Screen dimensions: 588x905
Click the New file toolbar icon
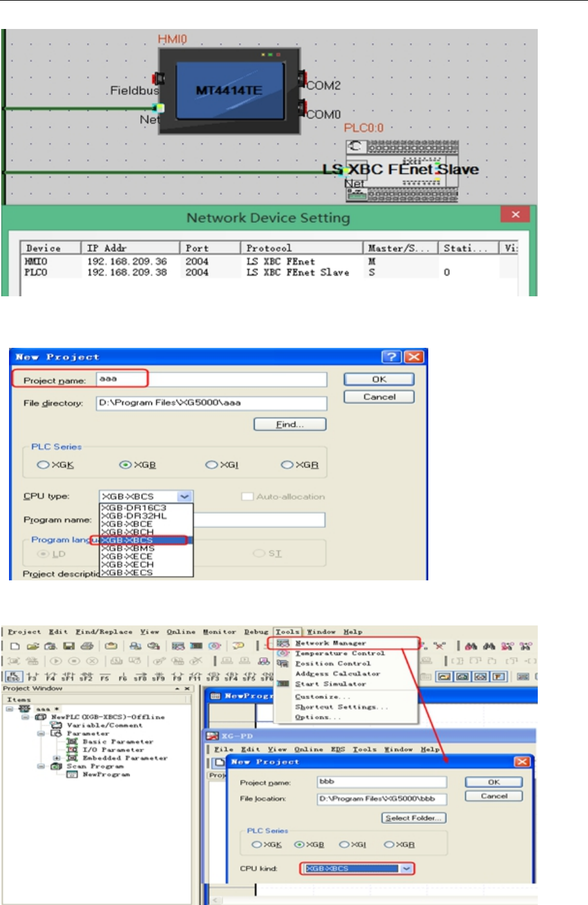(15, 646)
